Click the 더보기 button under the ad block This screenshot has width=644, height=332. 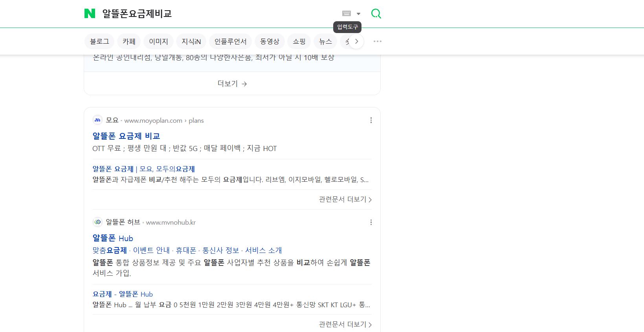click(x=232, y=83)
